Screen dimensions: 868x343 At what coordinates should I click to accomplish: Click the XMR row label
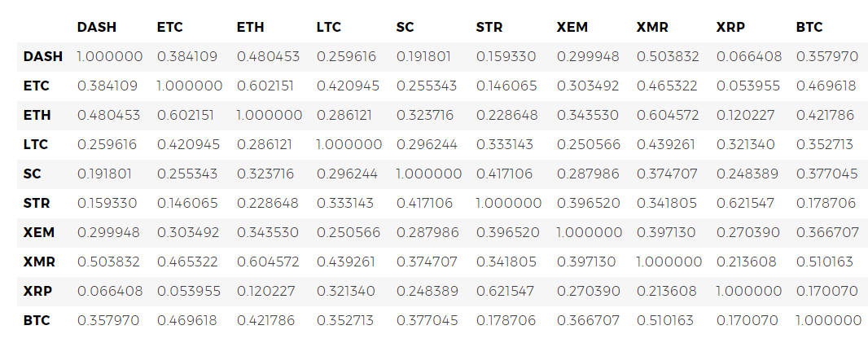click(x=39, y=262)
